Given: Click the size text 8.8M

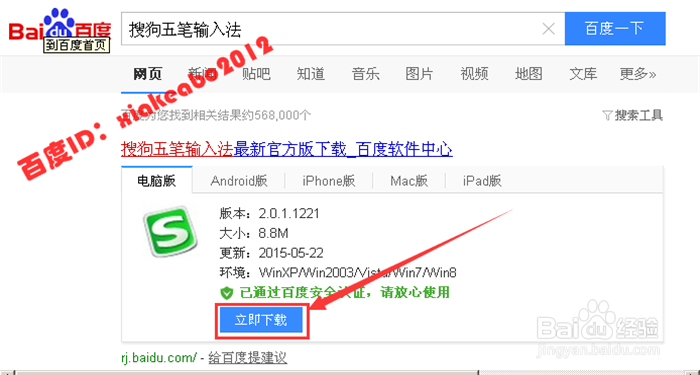Looking at the screenshot, I should (273, 233).
